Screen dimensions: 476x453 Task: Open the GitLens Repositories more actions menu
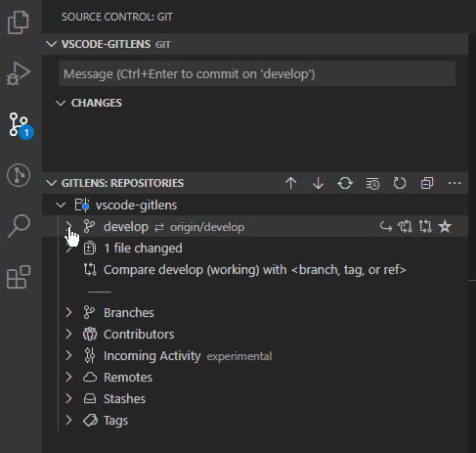pos(454,183)
